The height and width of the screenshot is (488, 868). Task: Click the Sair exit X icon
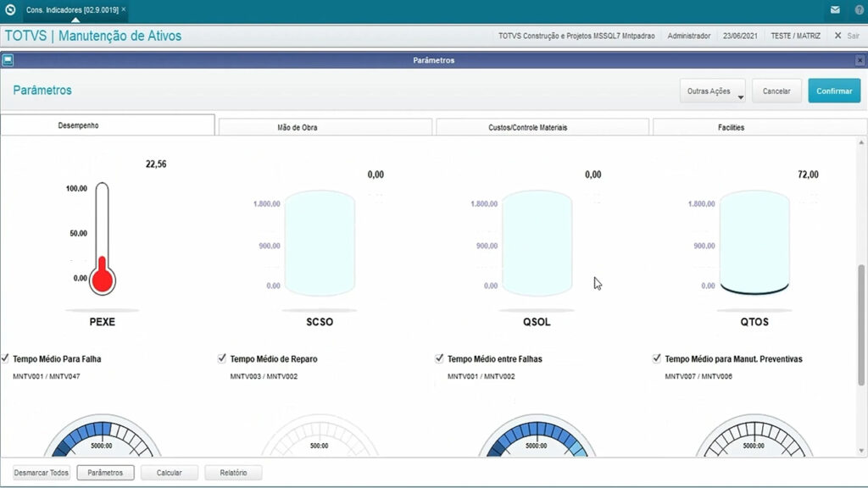[x=837, y=36]
